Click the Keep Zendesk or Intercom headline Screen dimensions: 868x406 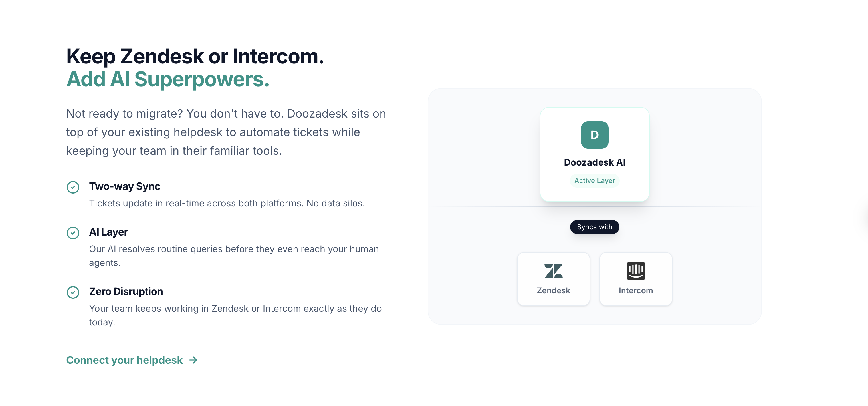pyautogui.click(x=195, y=56)
